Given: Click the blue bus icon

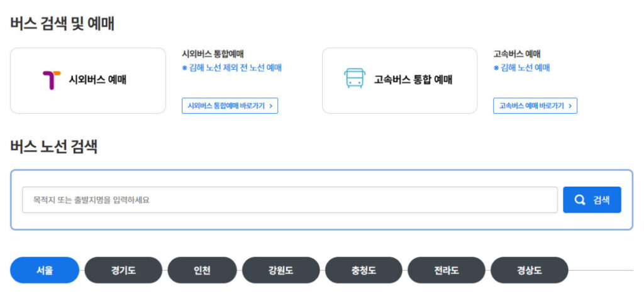Looking at the screenshot, I should (354, 79).
